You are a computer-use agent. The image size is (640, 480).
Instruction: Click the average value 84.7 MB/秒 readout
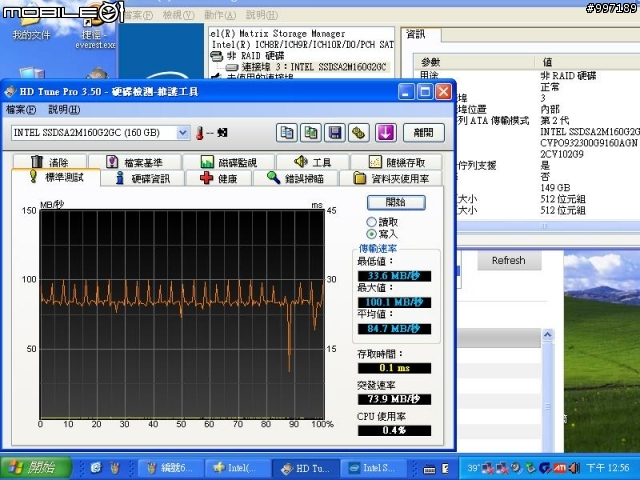click(394, 329)
